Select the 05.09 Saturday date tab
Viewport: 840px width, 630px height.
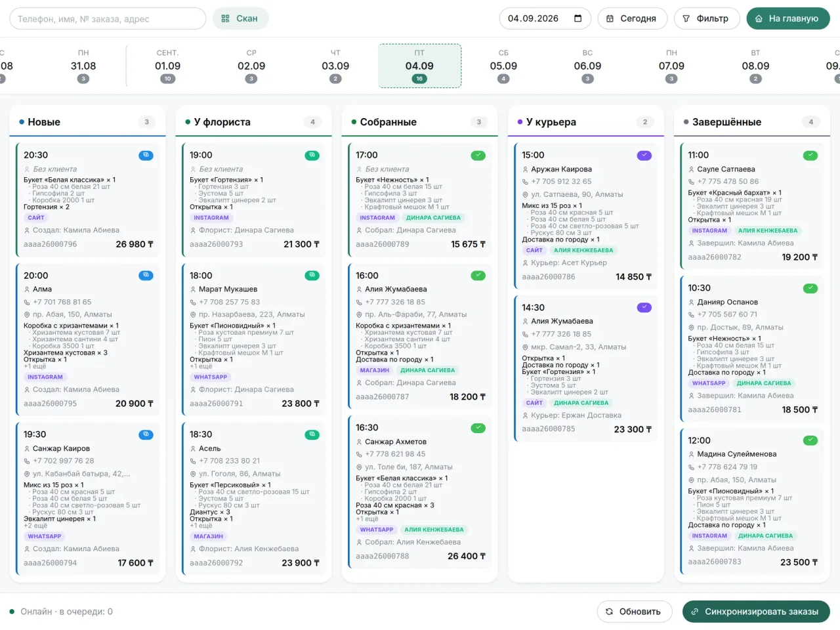point(503,66)
